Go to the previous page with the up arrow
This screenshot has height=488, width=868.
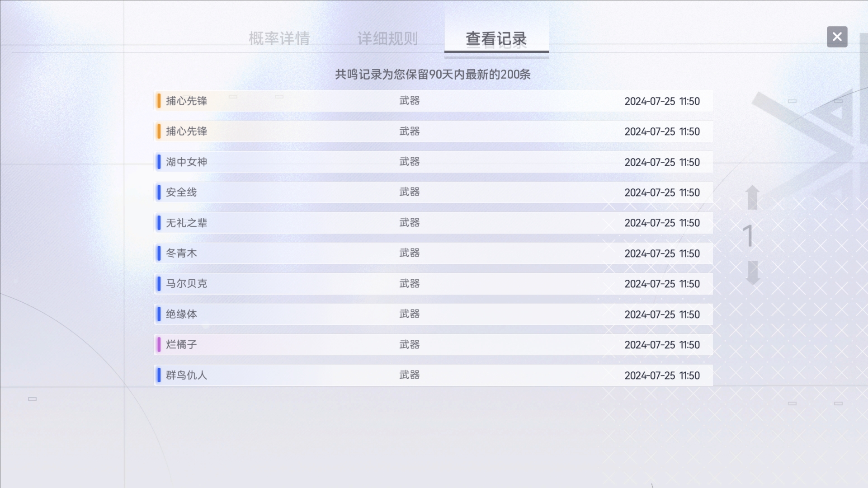752,197
